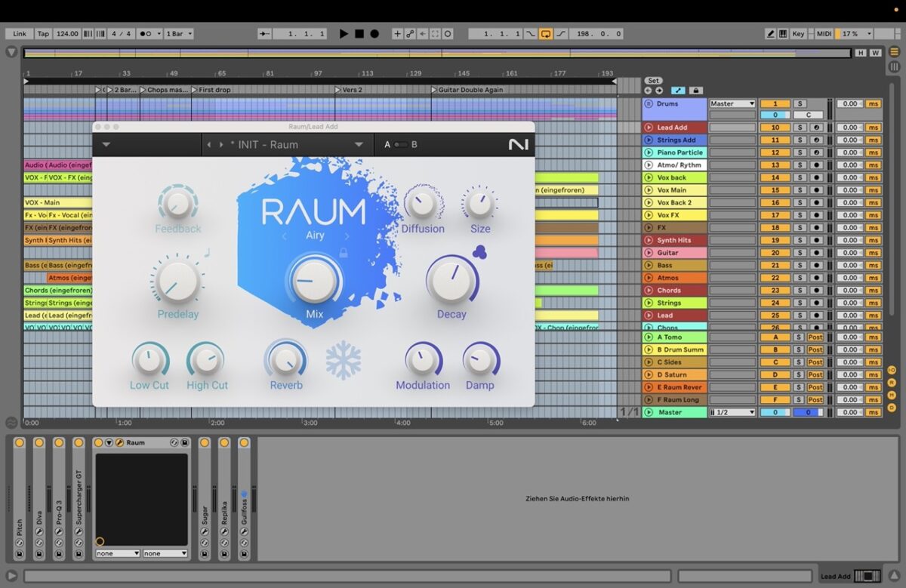Click the Mix knob in Raum
Viewport: 906px width, 588px height.
pyautogui.click(x=313, y=283)
